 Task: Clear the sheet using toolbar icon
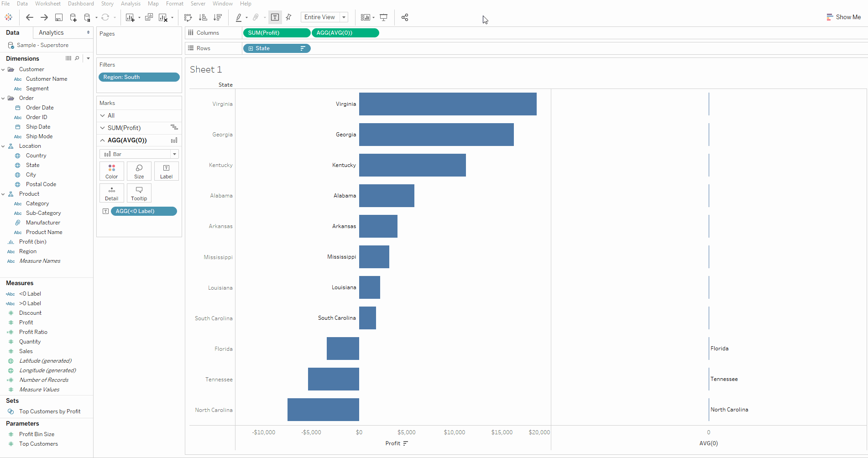point(163,17)
